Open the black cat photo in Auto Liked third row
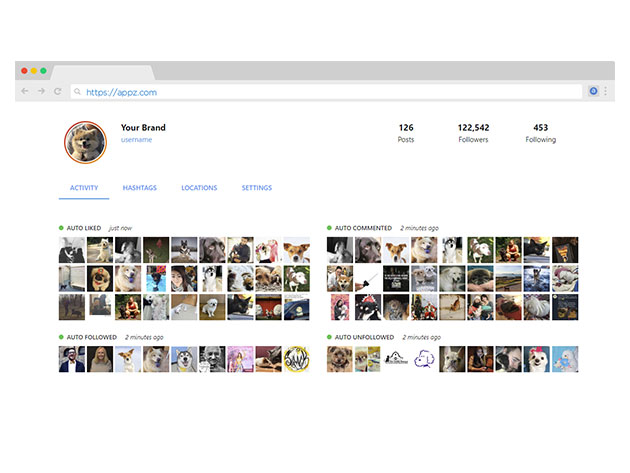This screenshot has height=473, width=630. [240, 307]
